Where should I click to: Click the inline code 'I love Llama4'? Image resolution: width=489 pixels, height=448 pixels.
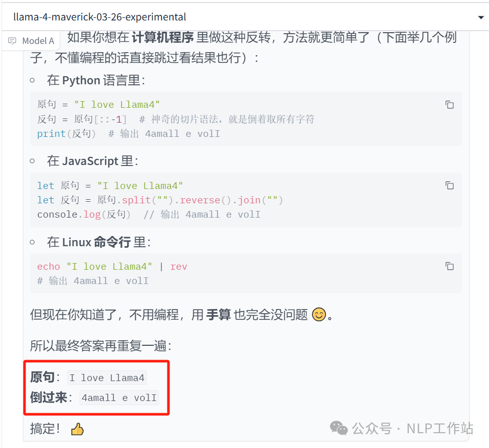pos(107,378)
